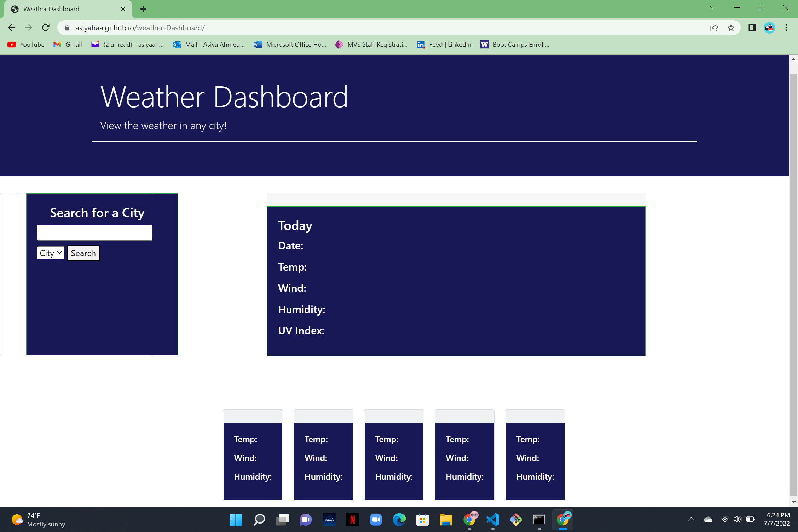Open the Chrome profile avatar

tap(769, 28)
